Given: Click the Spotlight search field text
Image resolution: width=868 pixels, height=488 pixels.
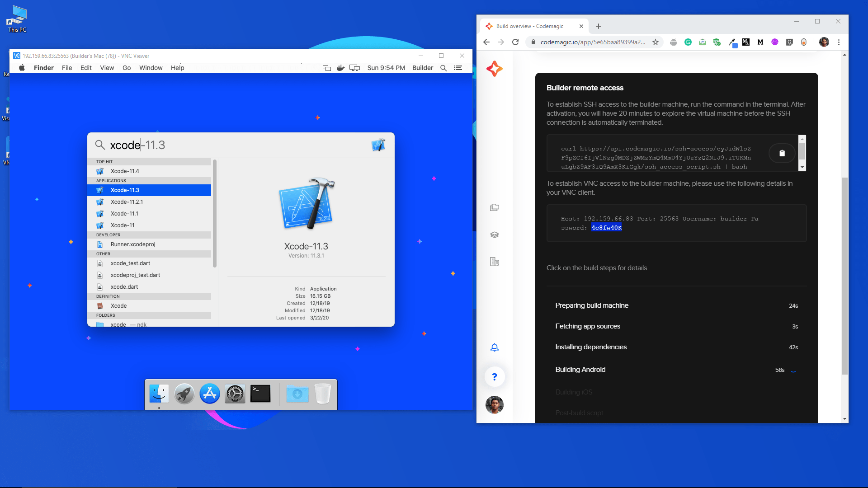Looking at the screenshot, I should pyautogui.click(x=137, y=145).
